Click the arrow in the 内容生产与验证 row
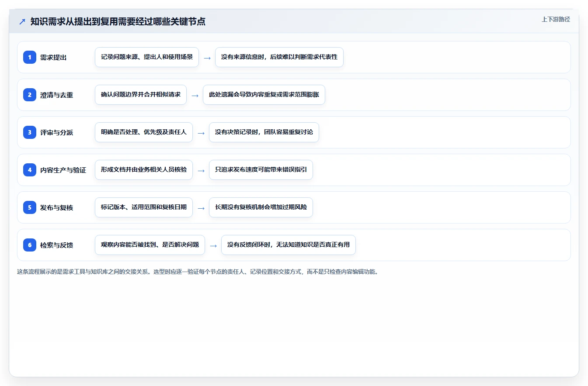 pyautogui.click(x=201, y=170)
